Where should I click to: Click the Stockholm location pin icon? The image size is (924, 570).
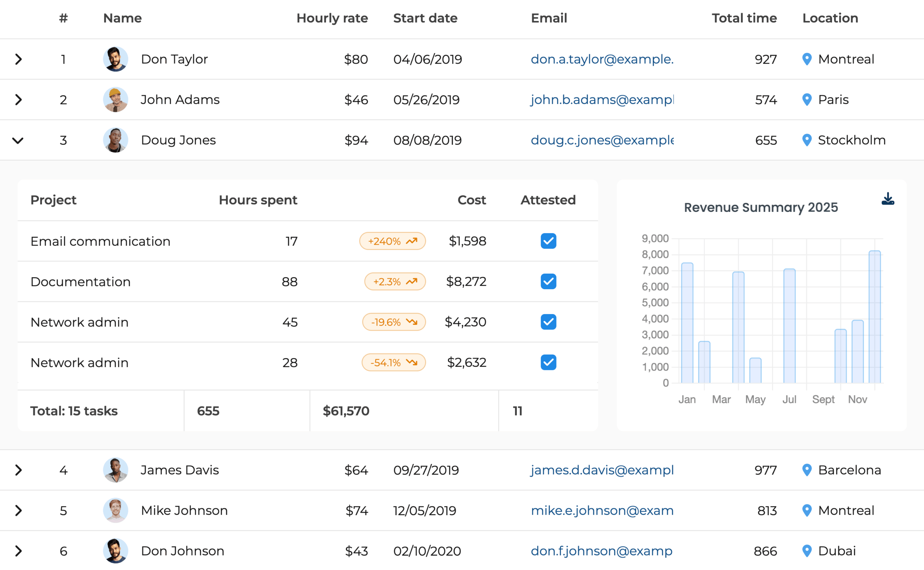click(x=807, y=140)
